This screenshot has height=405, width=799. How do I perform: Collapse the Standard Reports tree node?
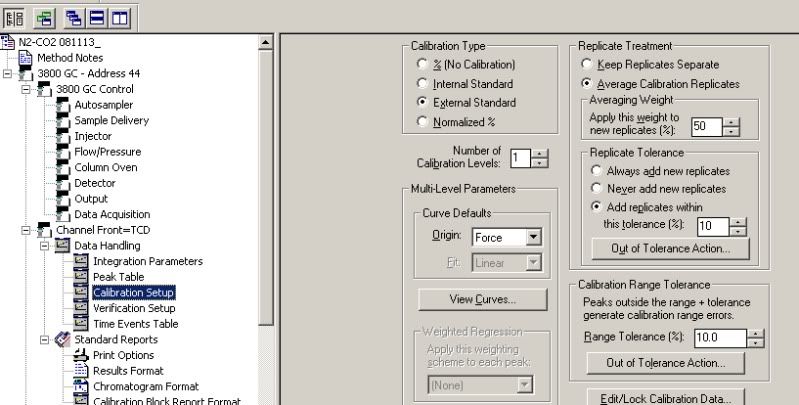[x=43, y=339]
